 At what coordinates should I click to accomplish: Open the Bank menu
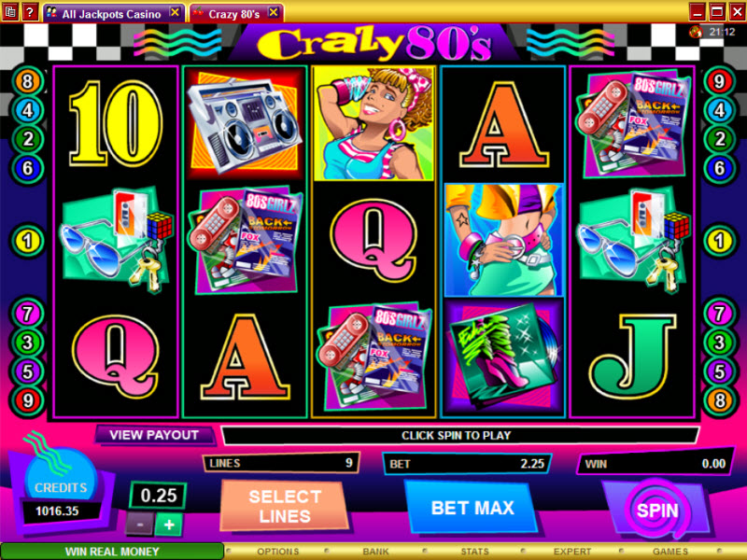click(x=376, y=552)
